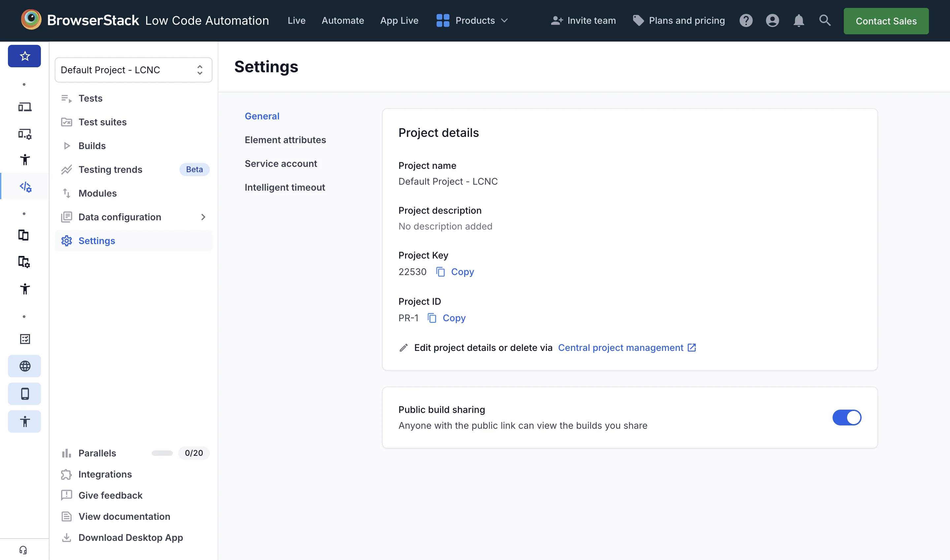Image resolution: width=950 pixels, height=560 pixels.
Task: Open Central project management link
Action: 627,348
